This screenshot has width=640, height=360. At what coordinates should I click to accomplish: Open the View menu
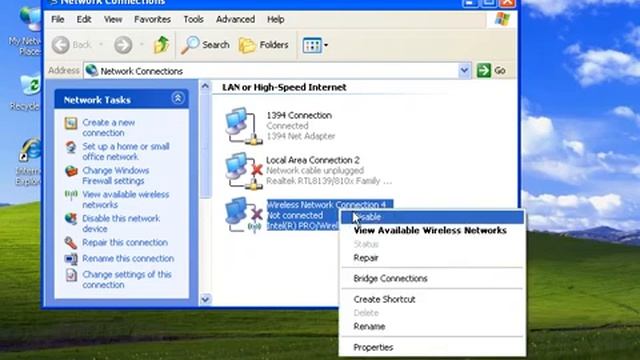pos(113,19)
